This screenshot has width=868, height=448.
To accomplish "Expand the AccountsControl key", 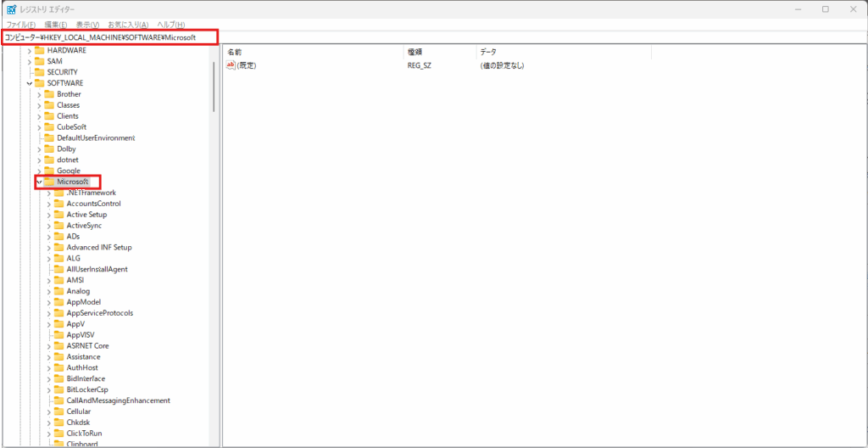I will click(x=48, y=204).
